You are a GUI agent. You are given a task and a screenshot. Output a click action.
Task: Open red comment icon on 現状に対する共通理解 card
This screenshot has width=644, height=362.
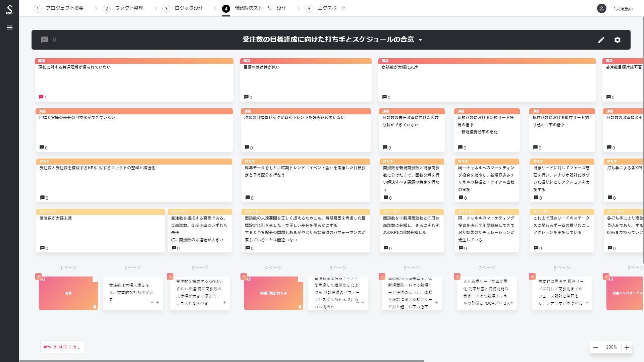click(41, 97)
